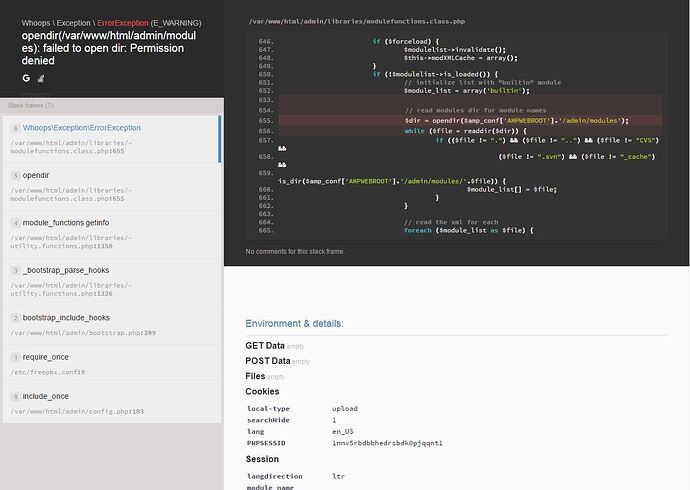690x490 pixels.
Task: Click the permission denied error message
Action: click(109, 48)
